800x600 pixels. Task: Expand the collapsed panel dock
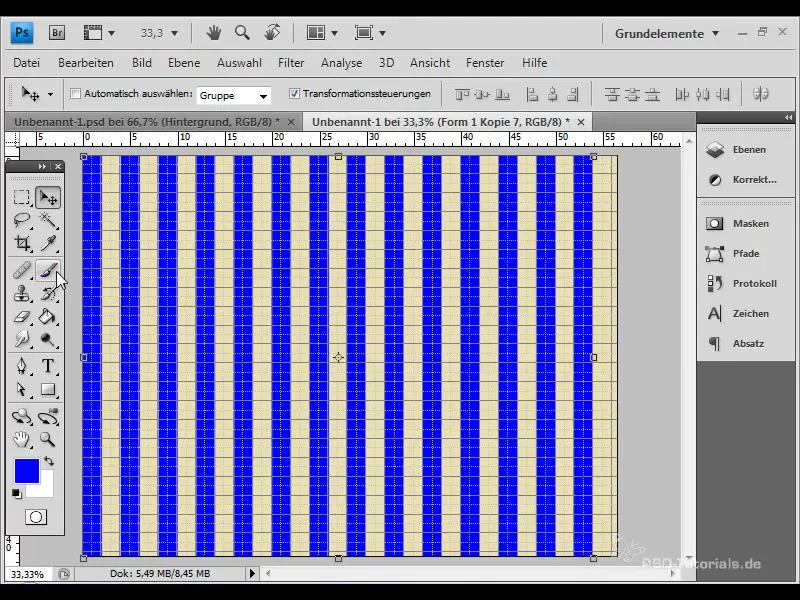coord(789,117)
